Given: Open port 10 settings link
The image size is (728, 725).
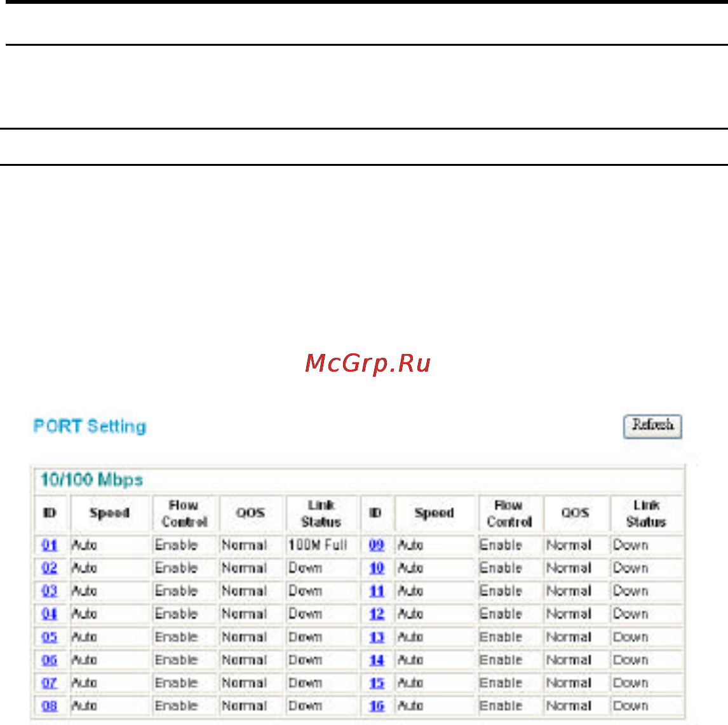Looking at the screenshot, I should (377, 567).
